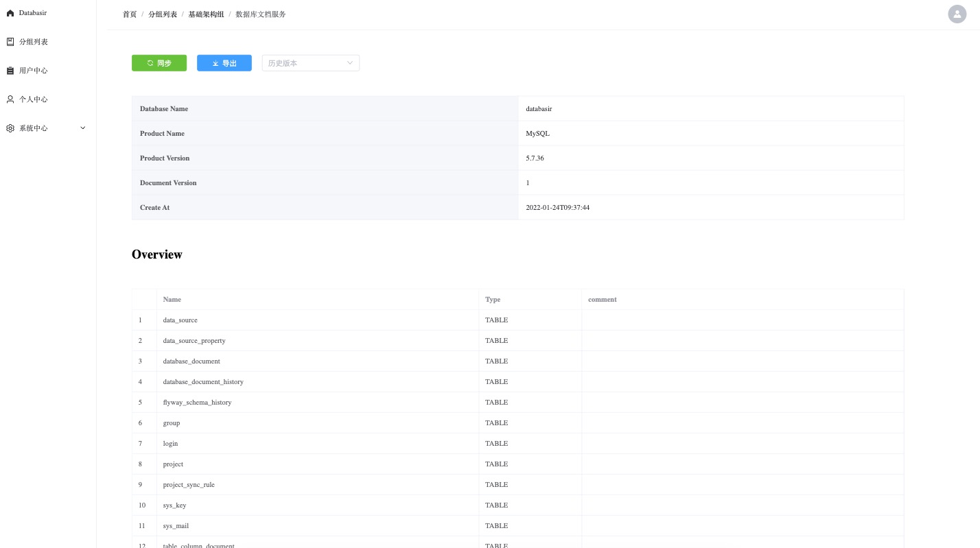The image size is (980, 548).
Task: Click the Databasir home icon in sidebar
Action: [x=10, y=13]
